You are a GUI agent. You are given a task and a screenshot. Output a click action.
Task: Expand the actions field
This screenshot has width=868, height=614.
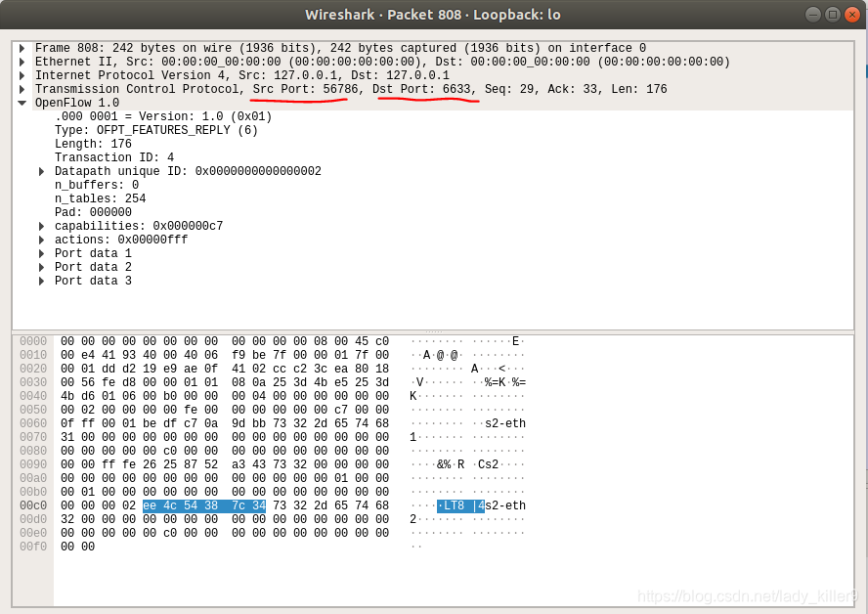(x=41, y=240)
